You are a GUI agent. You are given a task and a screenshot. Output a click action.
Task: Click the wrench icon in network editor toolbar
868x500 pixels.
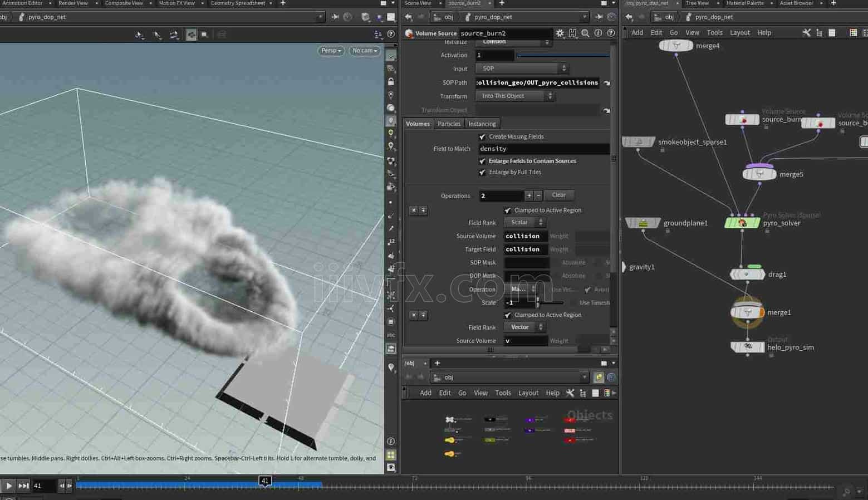pos(806,33)
